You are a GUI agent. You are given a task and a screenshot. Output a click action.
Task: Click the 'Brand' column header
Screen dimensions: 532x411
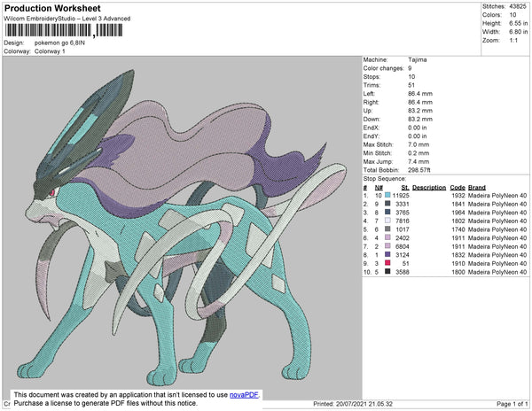pos(477,188)
